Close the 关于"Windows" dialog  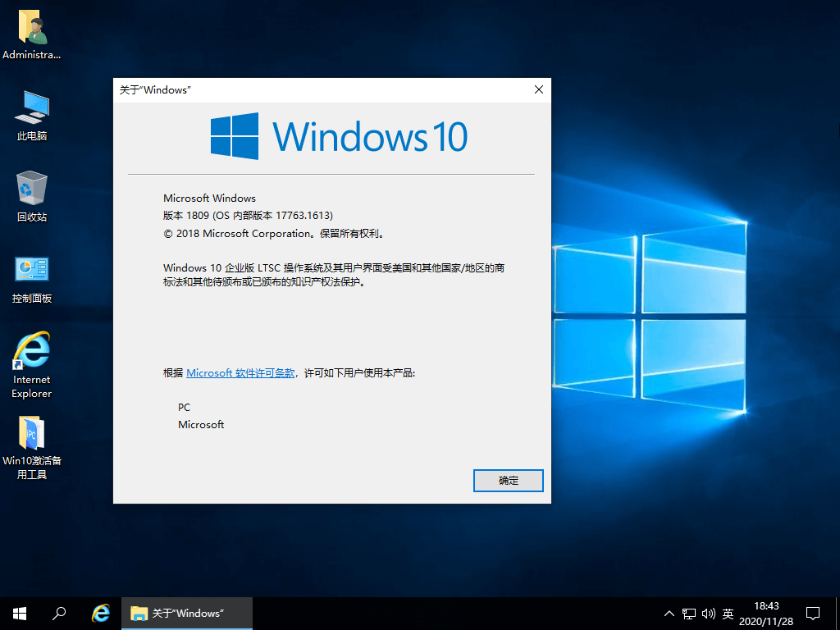pyautogui.click(x=539, y=90)
